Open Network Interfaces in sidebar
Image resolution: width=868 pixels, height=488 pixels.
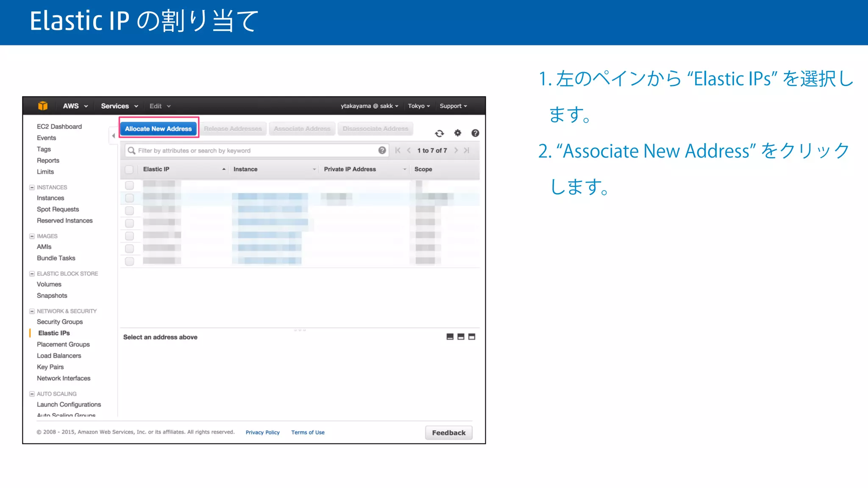[x=64, y=378]
